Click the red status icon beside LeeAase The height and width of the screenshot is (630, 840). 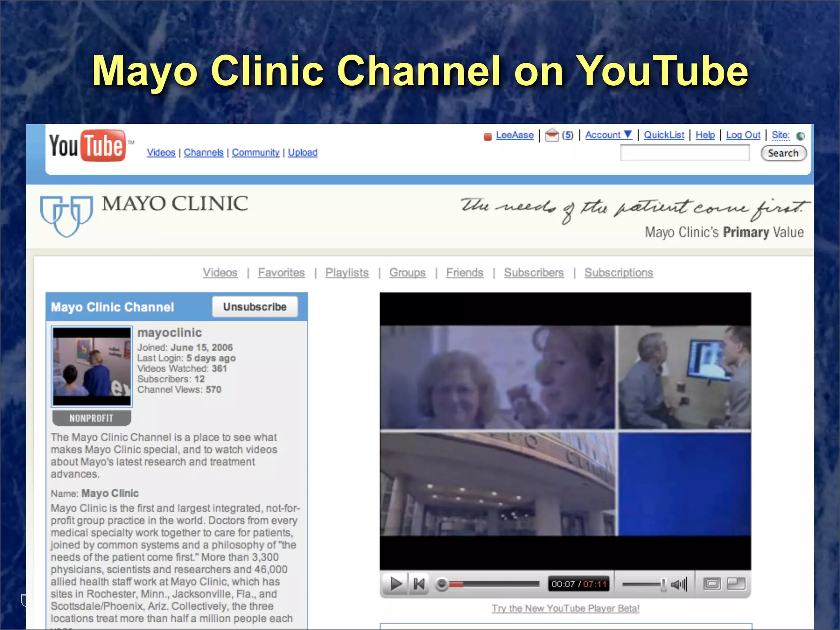487,136
